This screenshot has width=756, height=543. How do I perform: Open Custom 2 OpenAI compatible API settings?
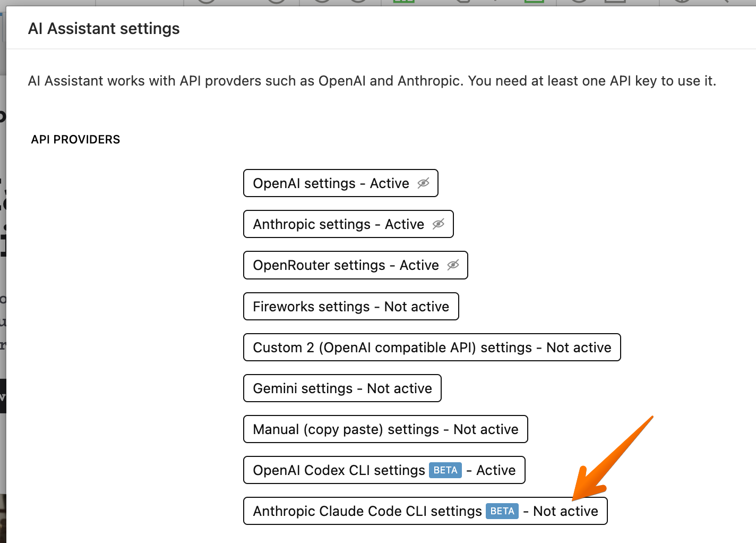(432, 347)
